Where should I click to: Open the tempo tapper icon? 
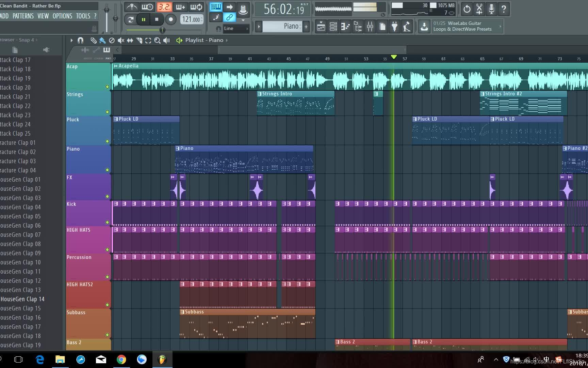(x=407, y=26)
